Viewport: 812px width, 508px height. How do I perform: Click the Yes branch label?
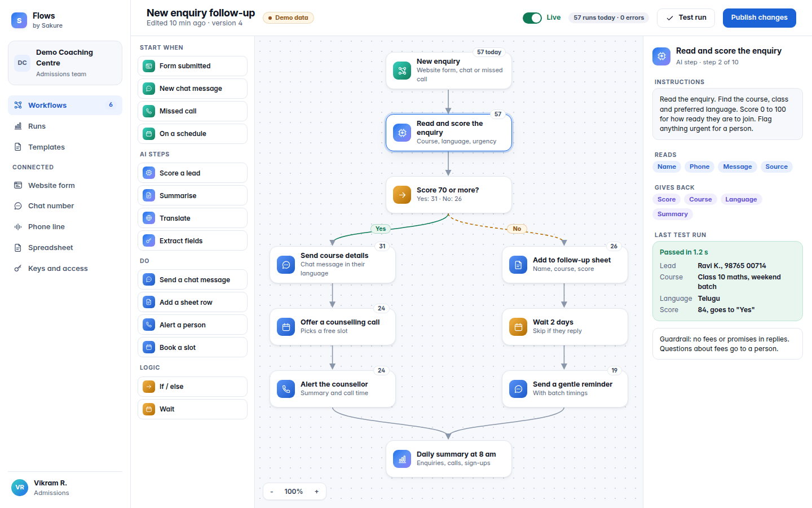click(x=381, y=229)
